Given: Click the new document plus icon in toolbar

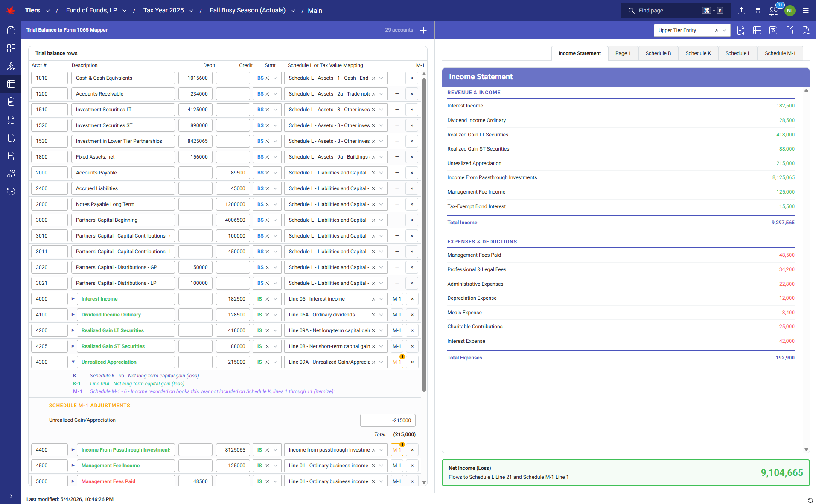Looking at the screenshot, I should [x=806, y=30].
